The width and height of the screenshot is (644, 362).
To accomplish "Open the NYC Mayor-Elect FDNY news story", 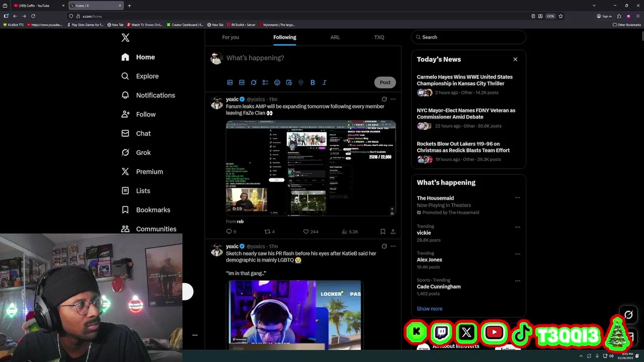I will [x=468, y=119].
